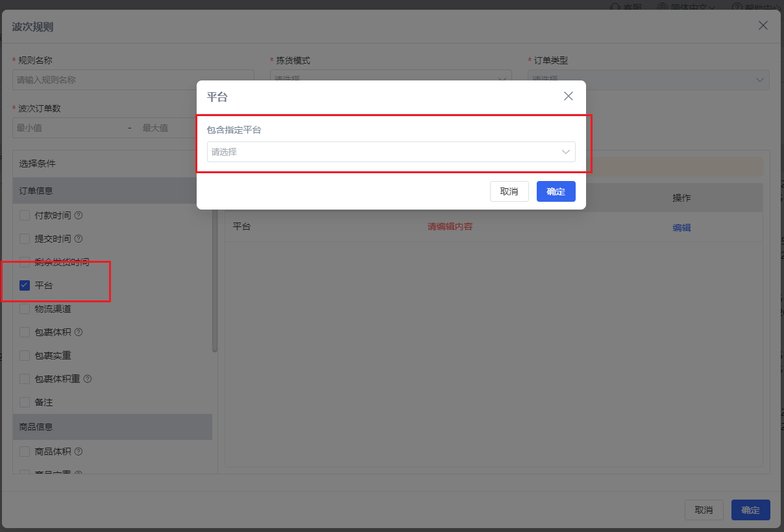Viewport: 784px width, 532px height.
Task: Uncheck the 平台 checkbox
Action: (x=25, y=285)
